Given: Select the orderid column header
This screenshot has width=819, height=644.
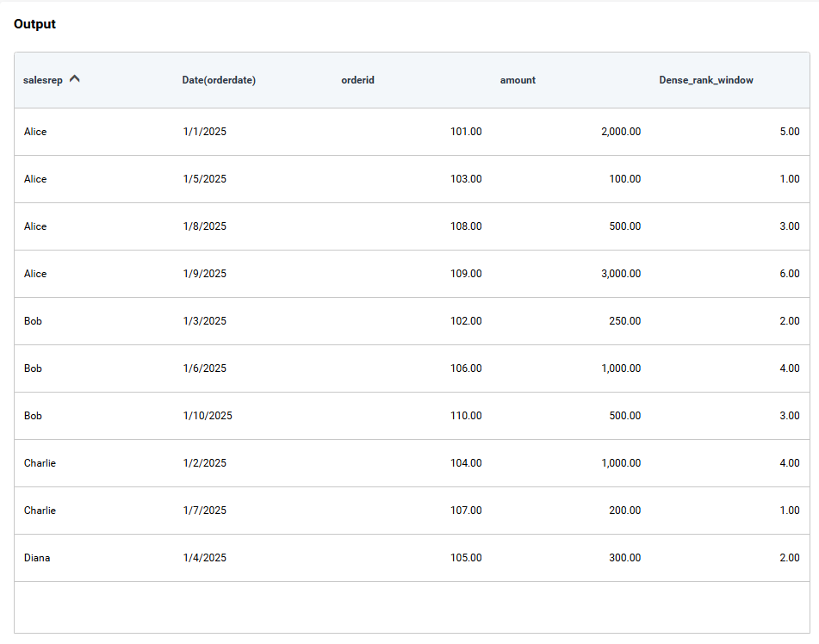Looking at the screenshot, I should [357, 80].
